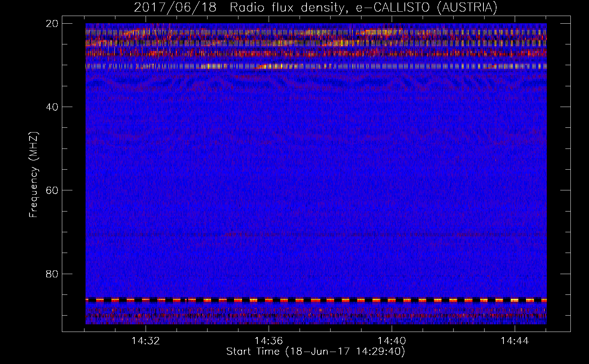Click the 'Frequency (MHZ)' axis label

coord(33,175)
